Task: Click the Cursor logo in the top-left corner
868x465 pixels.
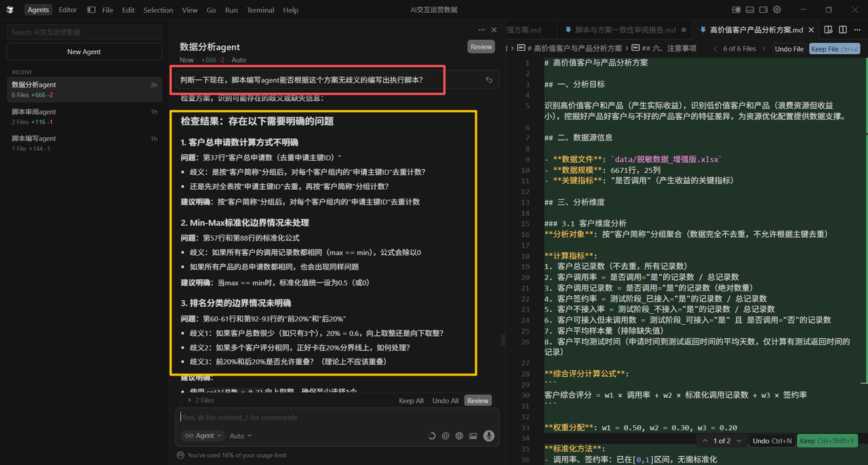Action: 9,9
